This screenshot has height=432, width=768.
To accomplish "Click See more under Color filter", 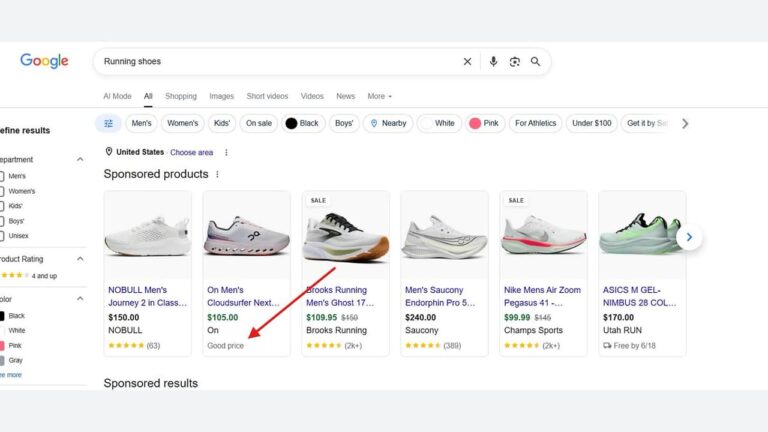I will click(11, 375).
